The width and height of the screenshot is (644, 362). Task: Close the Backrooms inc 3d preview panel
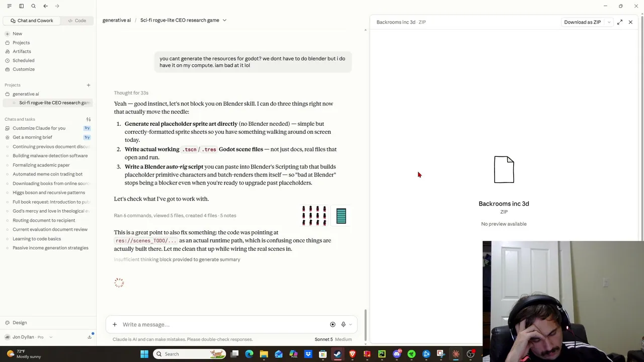click(x=630, y=22)
